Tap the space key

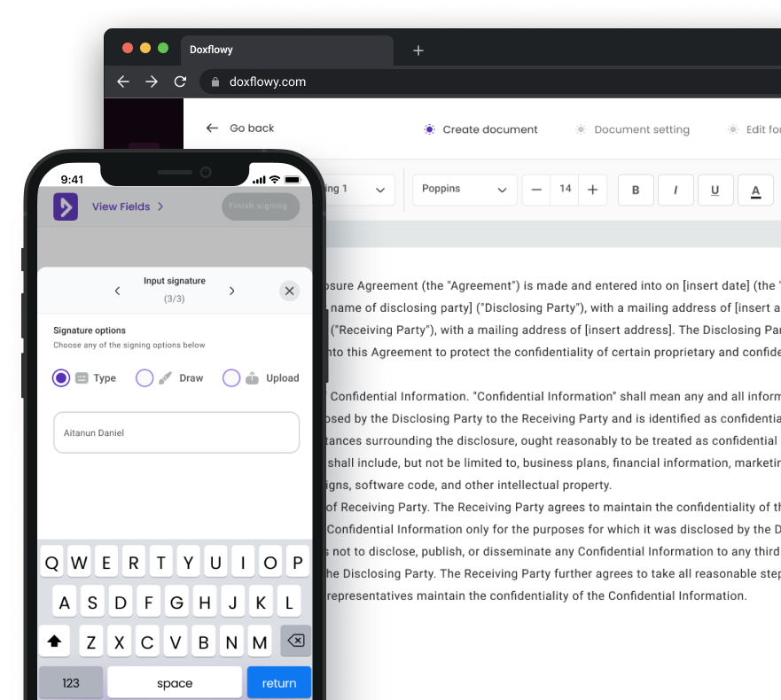click(x=175, y=682)
